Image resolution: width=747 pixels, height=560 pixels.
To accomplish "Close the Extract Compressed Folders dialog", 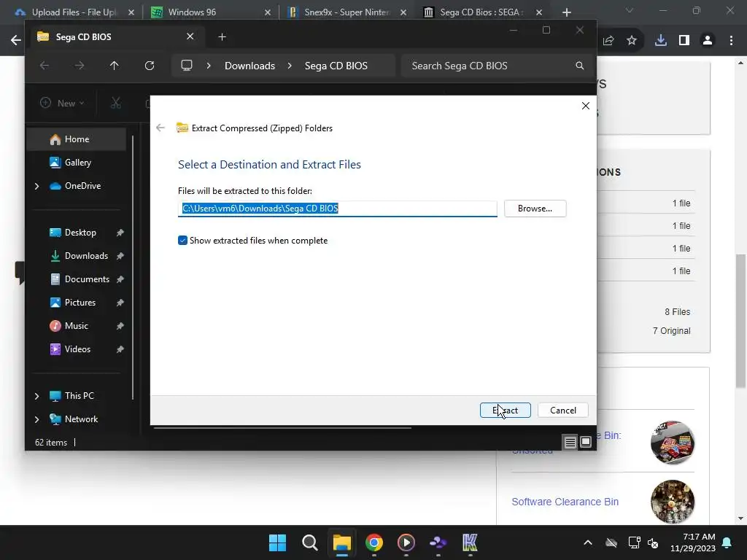I will click(586, 106).
